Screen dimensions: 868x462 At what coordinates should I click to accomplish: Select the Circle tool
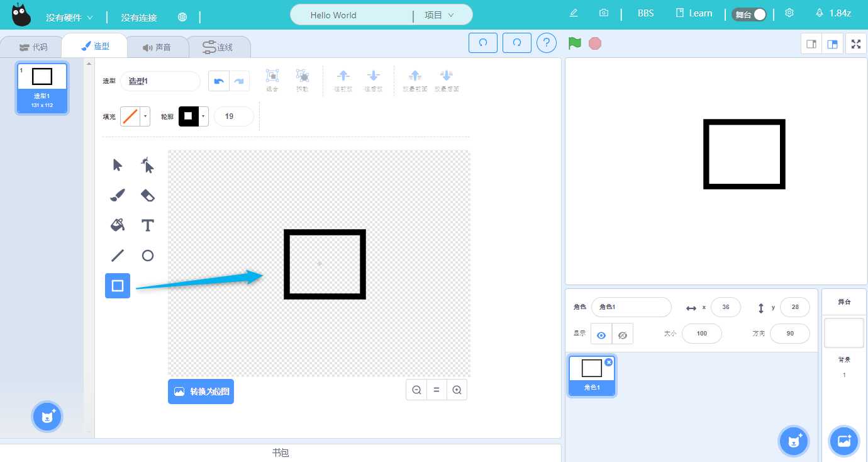(147, 256)
